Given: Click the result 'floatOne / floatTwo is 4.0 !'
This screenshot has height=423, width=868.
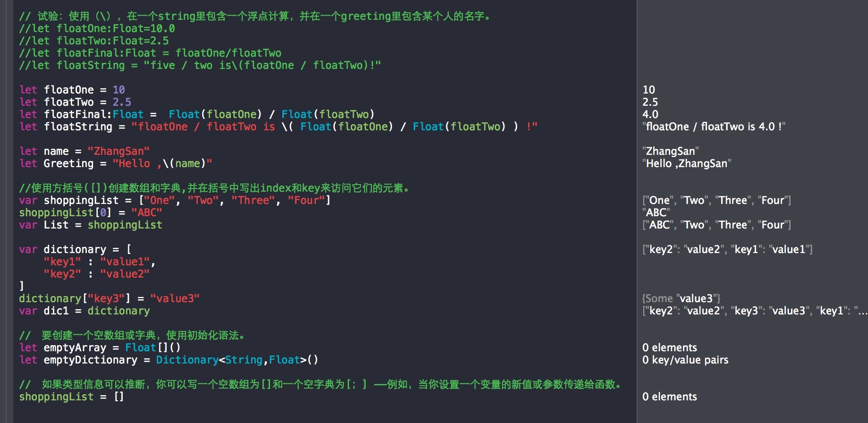Looking at the screenshot, I should point(714,127).
